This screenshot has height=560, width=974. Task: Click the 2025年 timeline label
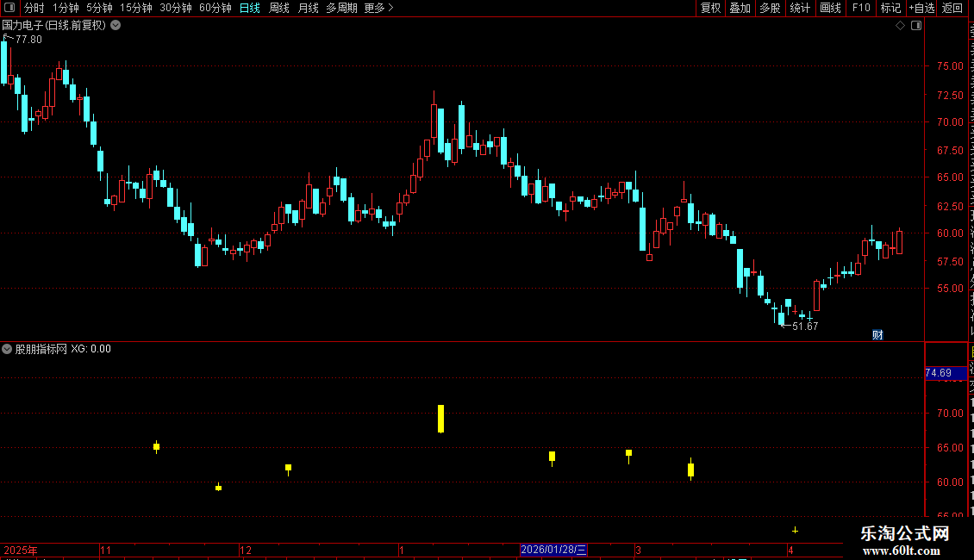[x=21, y=550]
